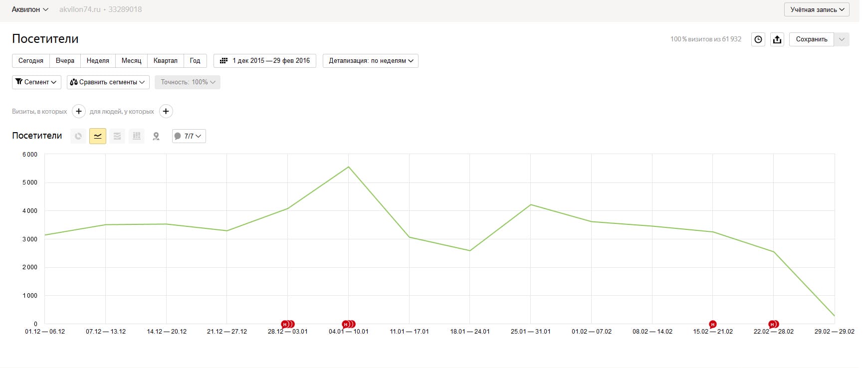Click chart line peak at 04.01 week
Viewport: 868px width, 368px height.
(x=348, y=167)
